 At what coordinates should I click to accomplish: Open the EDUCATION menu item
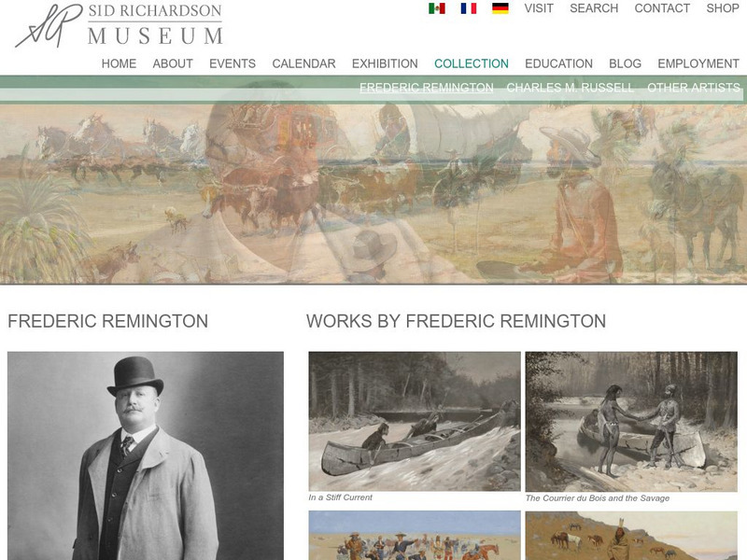[558, 63]
